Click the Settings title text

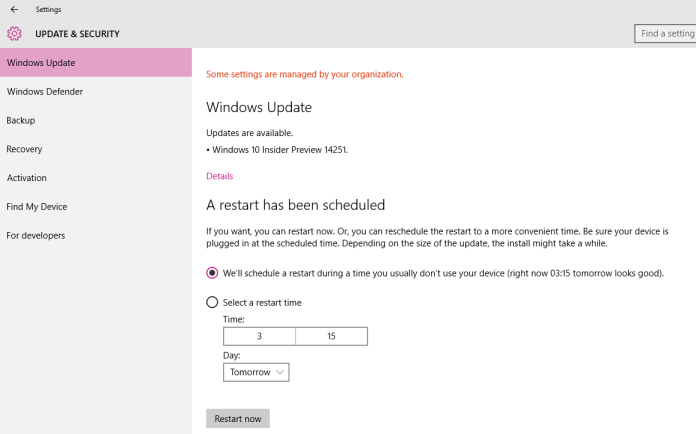click(48, 9)
